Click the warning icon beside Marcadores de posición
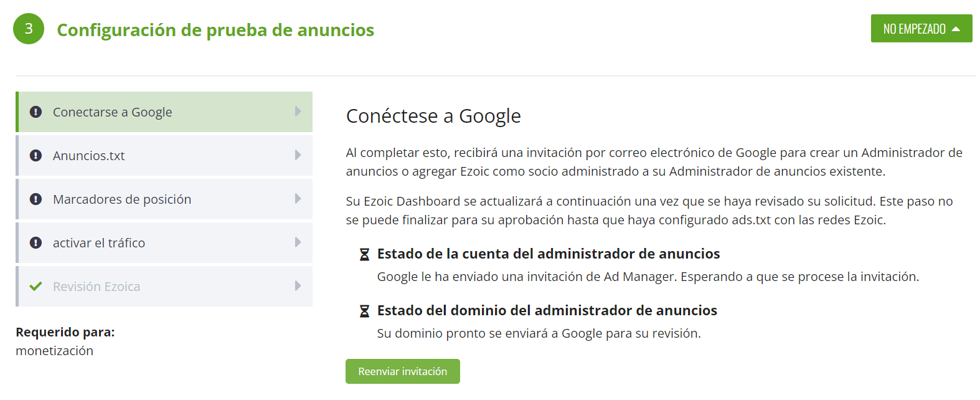The width and height of the screenshot is (980, 400). (x=35, y=199)
